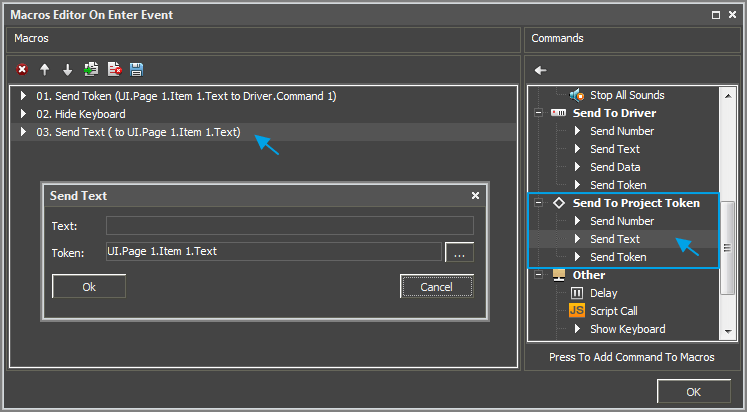Close the Send Text dialog with X
The height and width of the screenshot is (412, 747).
[x=475, y=196]
